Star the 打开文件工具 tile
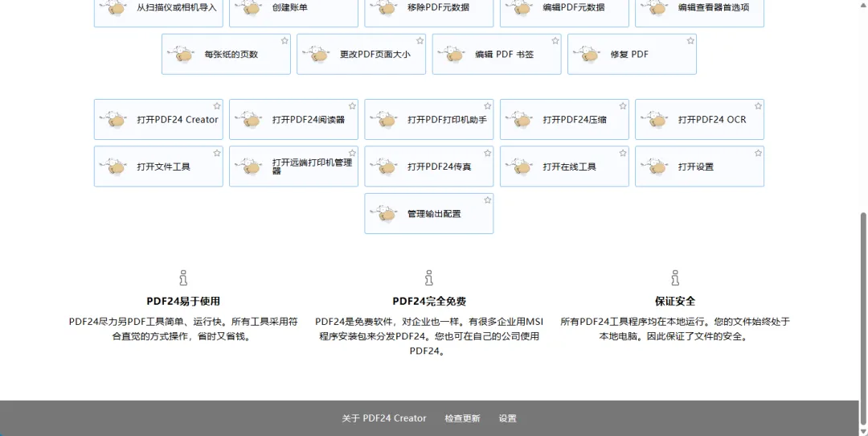The width and height of the screenshot is (868, 436). 217,153
